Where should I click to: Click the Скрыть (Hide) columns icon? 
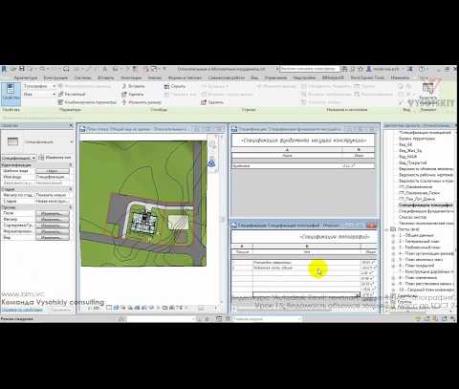167,86
